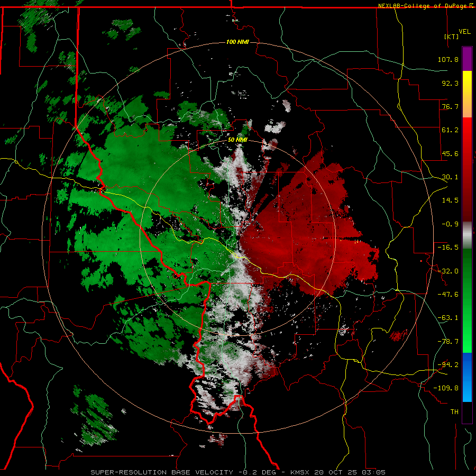This screenshot has width=476, height=476.
Task: Click the 92.3 velocity scale value
Action: coord(450,83)
